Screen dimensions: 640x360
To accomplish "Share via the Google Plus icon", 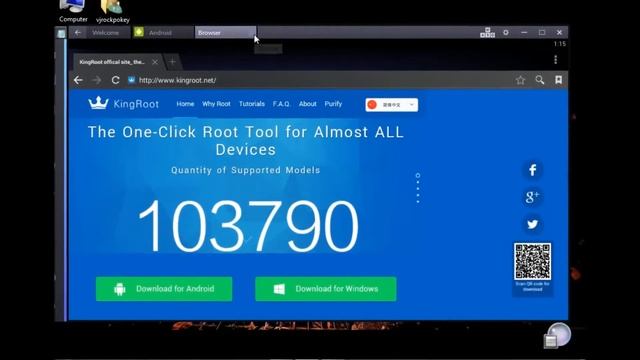I will tap(532, 197).
